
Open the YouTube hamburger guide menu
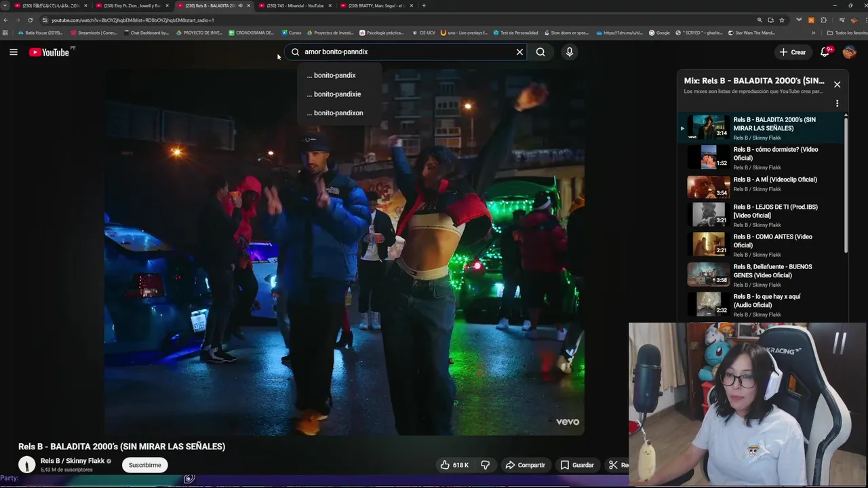coord(13,52)
